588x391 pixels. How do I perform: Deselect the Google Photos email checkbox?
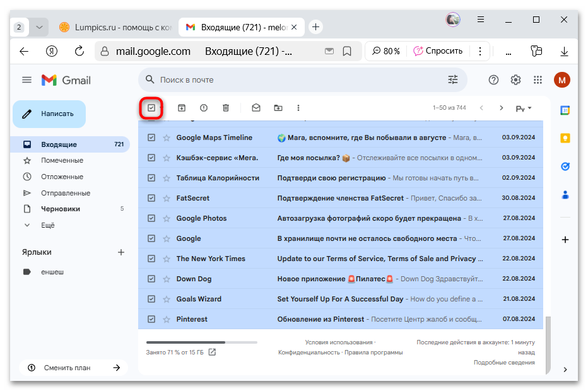coord(151,218)
